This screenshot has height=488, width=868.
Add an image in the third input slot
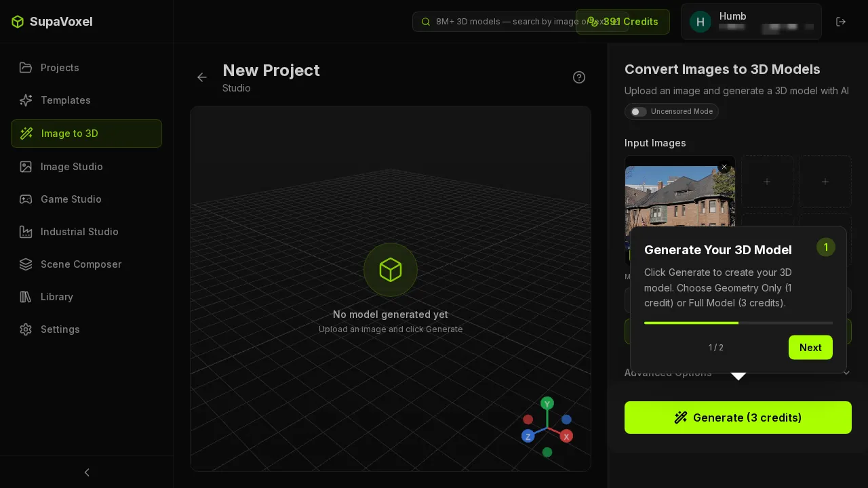click(825, 182)
